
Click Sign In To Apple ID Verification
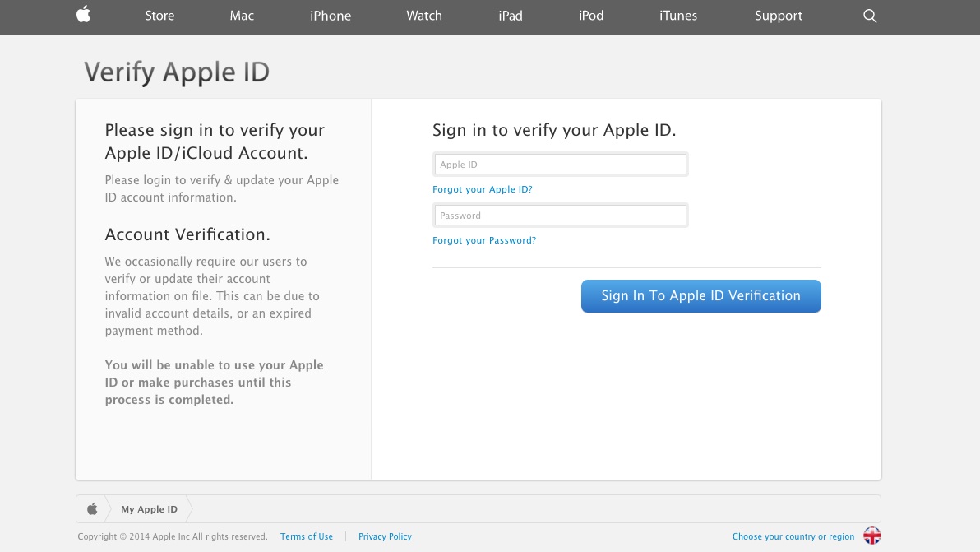[700, 295]
